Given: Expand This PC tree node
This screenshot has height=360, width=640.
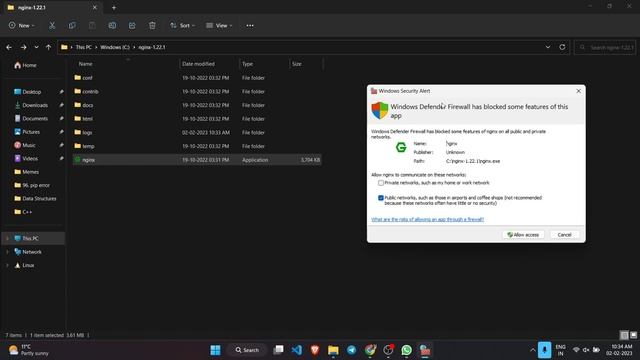Looking at the screenshot, I should 7,238.
